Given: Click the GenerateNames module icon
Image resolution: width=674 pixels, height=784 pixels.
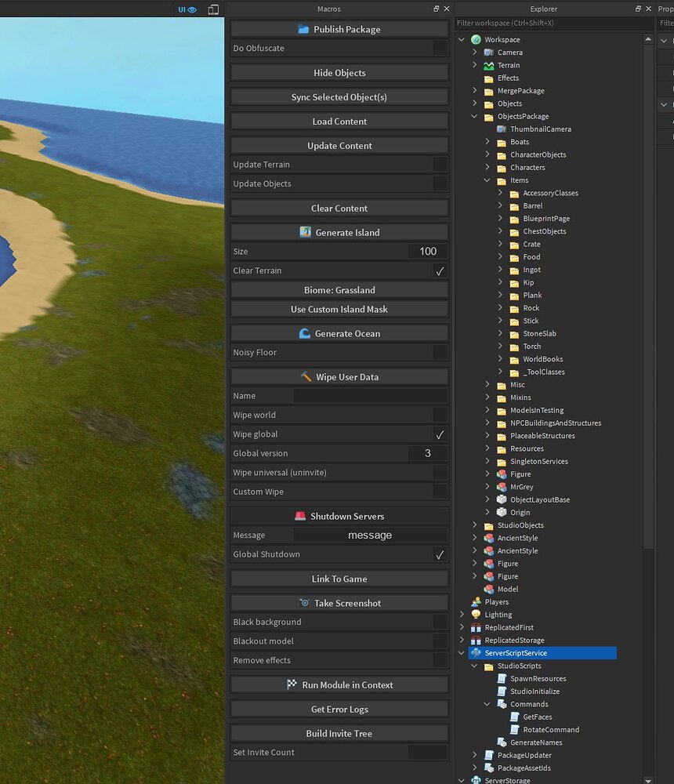Looking at the screenshot, I should coord(502,742).
